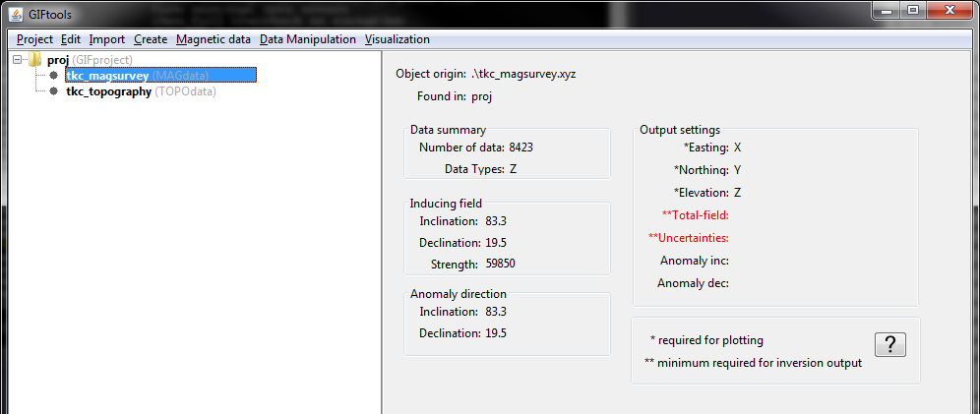This screenshot has width=980, height=414.
Task: Open the Import menu
Action: click(x=107, y=39)
